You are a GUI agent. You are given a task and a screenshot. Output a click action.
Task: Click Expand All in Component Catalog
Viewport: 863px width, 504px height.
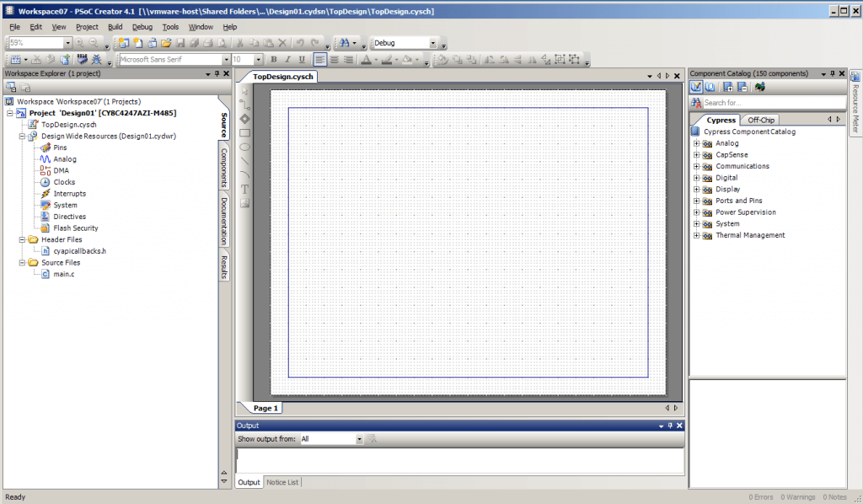[x=727, y=87]
